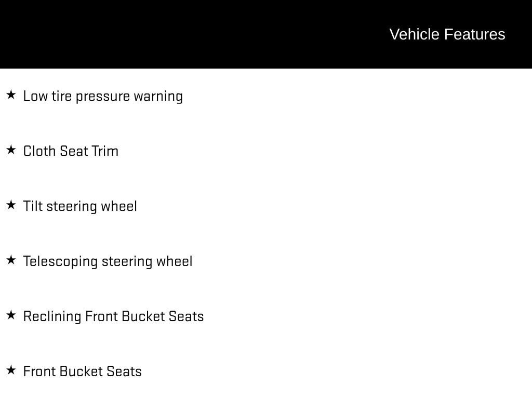This screenshot has height=399, width=532.
Task: Select the star next to Reclining Front Bucket Seats
Action: (11, 315)
